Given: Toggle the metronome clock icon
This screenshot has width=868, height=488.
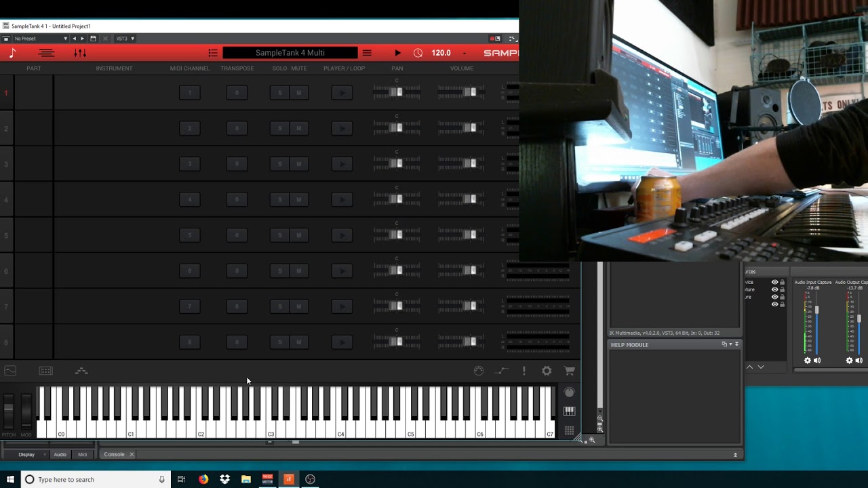Looking at the screenshot, I should (418, 53).
